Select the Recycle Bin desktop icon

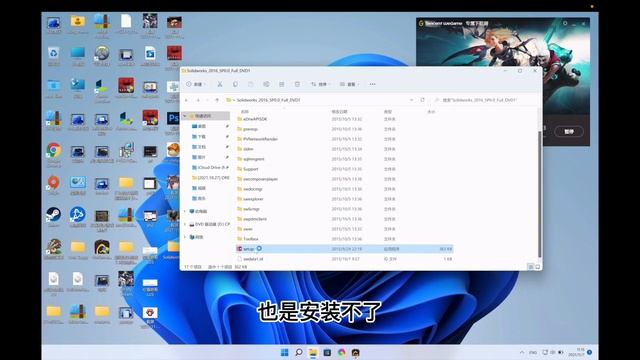pyautogui.click(x=53, y=56)
